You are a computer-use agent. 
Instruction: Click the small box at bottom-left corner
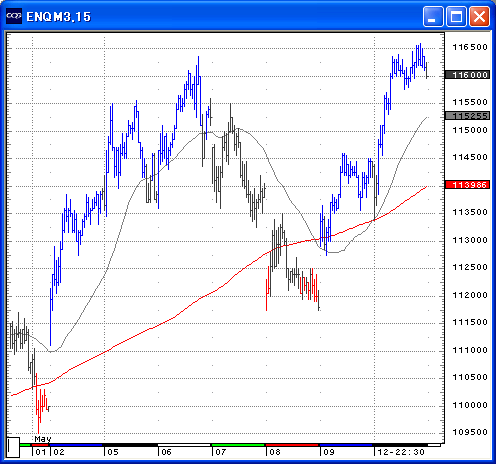click(x=13, y=447)
